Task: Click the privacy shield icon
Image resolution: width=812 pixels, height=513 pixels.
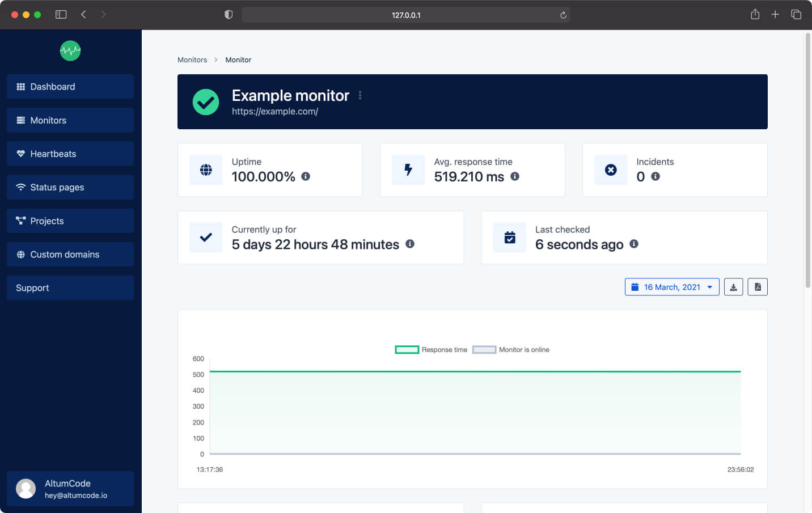Action: (229, 15)
